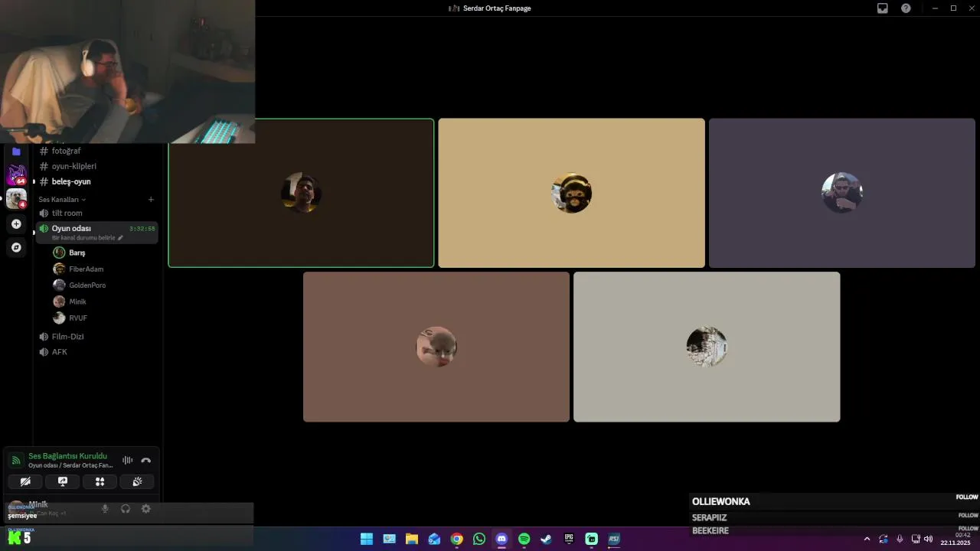Focus the light grey RVUF video tile
This screenshot has height=551, width=980.
707,347
